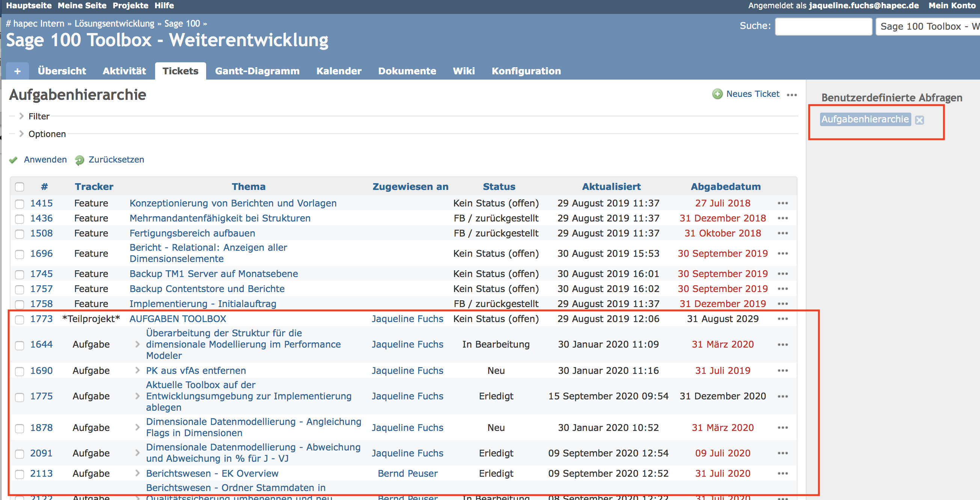Image resolution: width=980 pixels, height=500 pixels.
Task: Open the row actions menu for ticket 1773
Action: (x=782, y=319)
